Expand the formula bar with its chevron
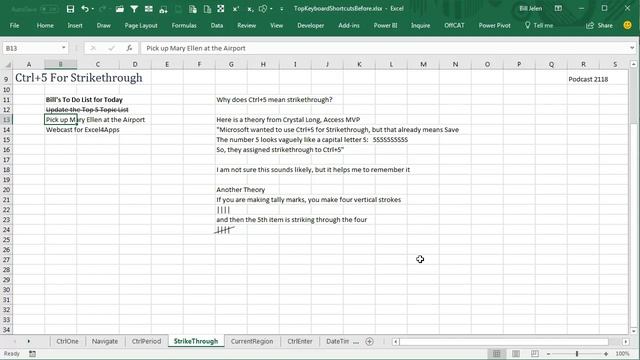 632,48
